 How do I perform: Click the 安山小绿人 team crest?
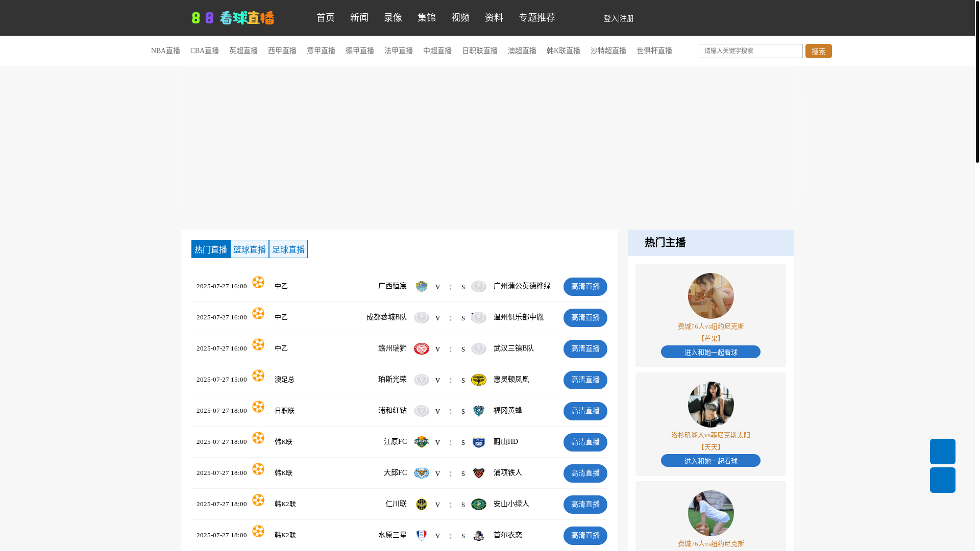(x=479, y=504)
